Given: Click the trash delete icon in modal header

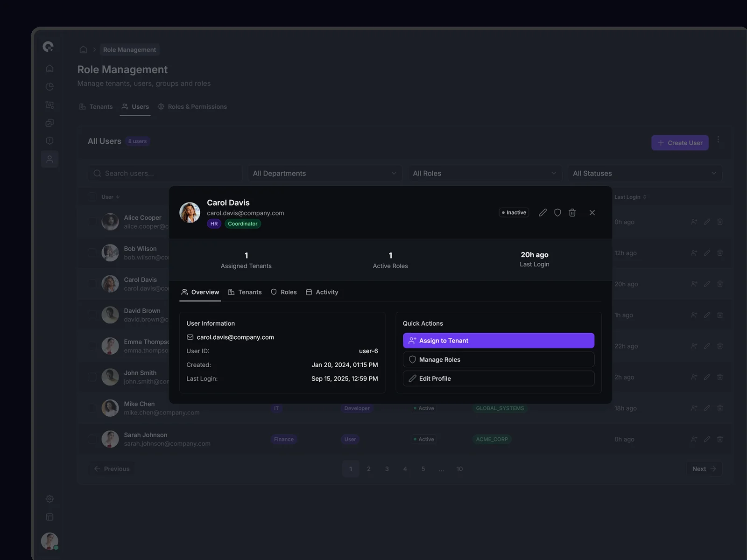Looking at the screenshot, I should coord(572,213).
